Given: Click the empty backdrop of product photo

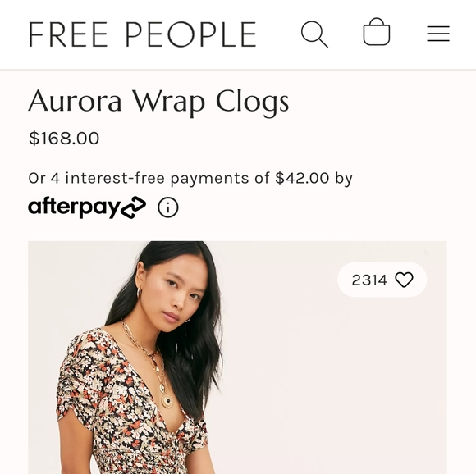Looking at the screenshot, I should (334, 379).
